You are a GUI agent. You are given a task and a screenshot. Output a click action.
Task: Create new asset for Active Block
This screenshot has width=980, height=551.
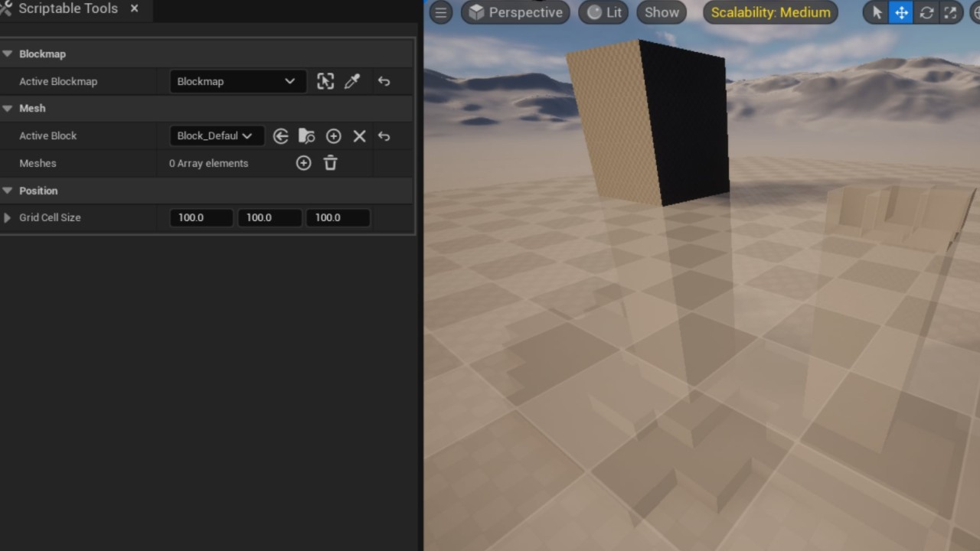[333, 136]
